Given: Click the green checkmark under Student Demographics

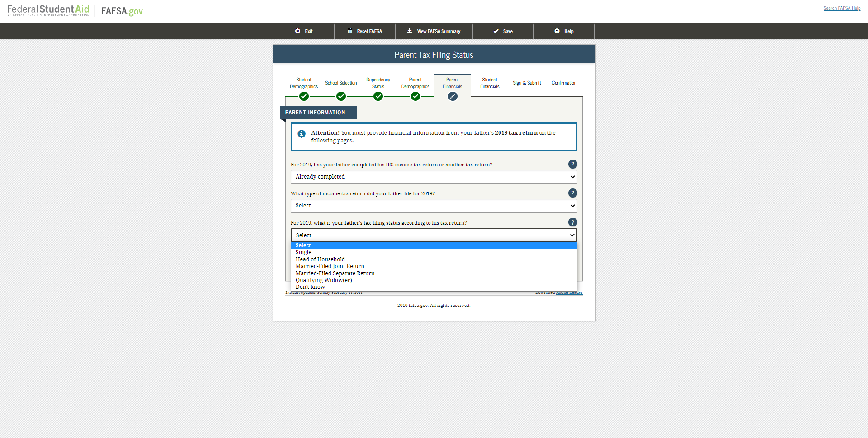Looking at the screenshot, I should [x=303, y=96].
